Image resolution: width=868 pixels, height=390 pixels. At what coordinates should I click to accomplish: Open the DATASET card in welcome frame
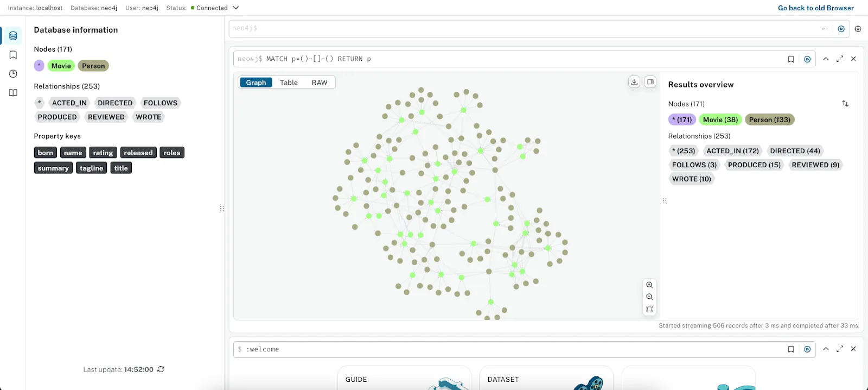(546, 378)
